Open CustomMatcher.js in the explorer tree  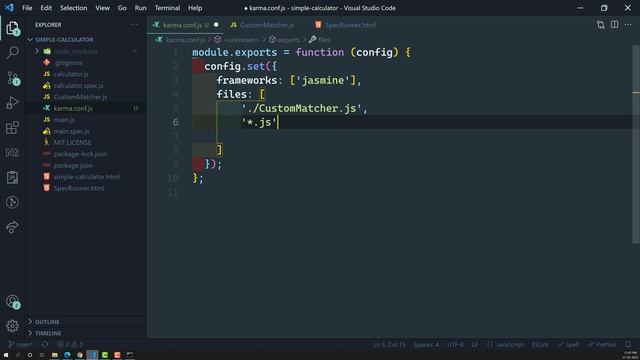click(x=80, y=97)
